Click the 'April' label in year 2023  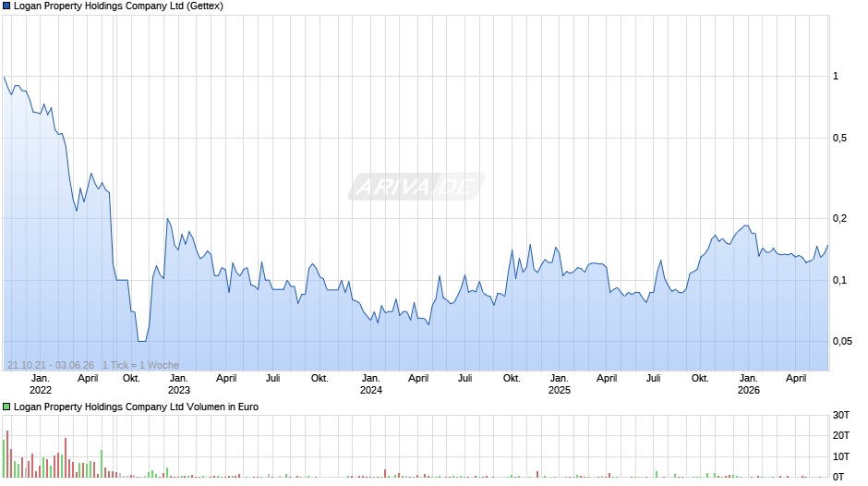[x=226, y=379]
